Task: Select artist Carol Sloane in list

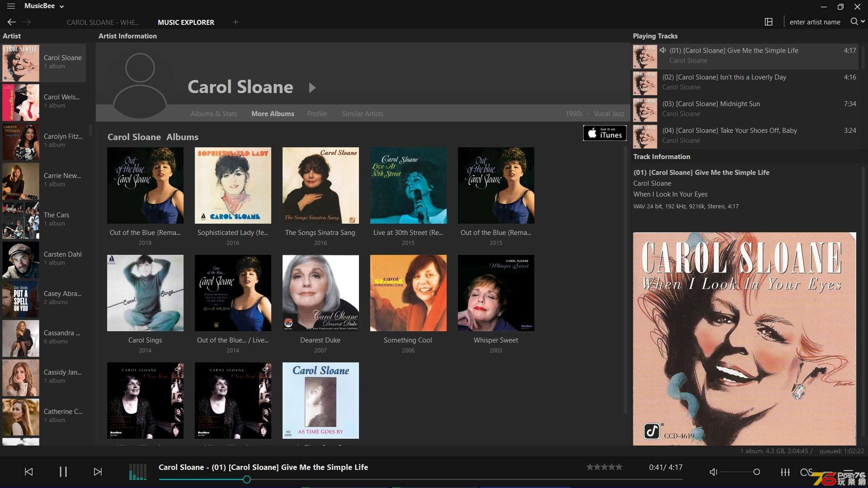Action: pos(44,63)
